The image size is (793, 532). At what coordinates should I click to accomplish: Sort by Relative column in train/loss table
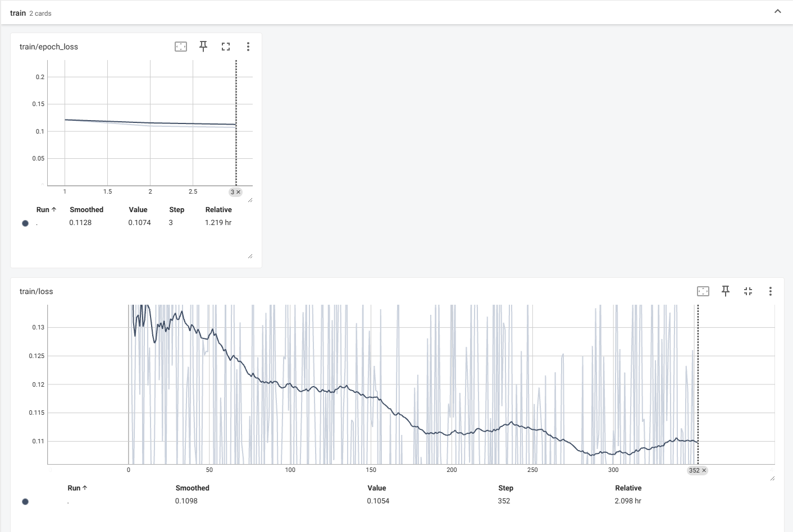[x=628, y=488]
